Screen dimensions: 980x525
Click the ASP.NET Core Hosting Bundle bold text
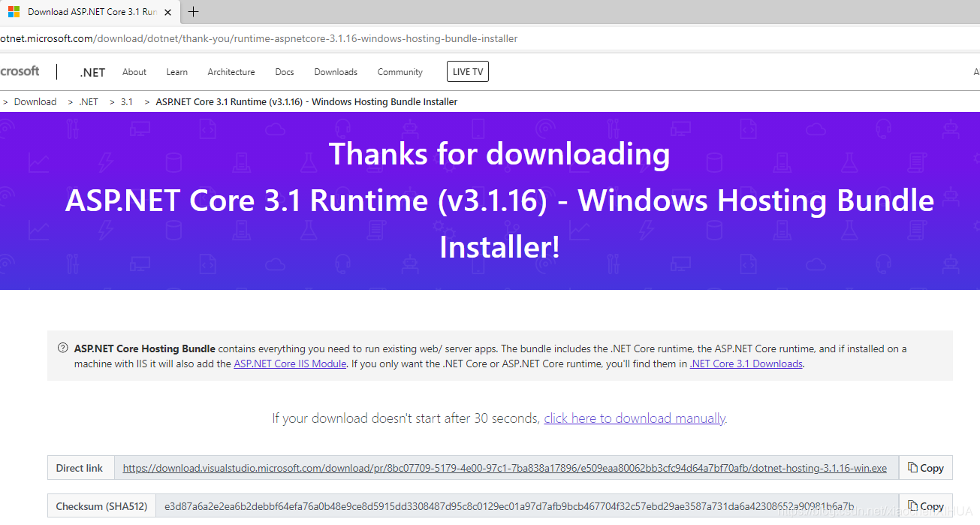pyautogui.click(x=145, y=348)
